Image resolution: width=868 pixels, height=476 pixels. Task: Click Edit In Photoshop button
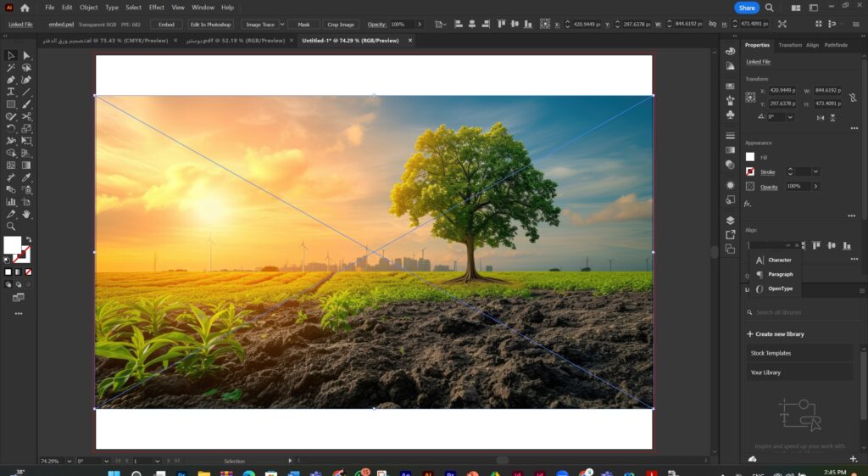tap(210, 25)
